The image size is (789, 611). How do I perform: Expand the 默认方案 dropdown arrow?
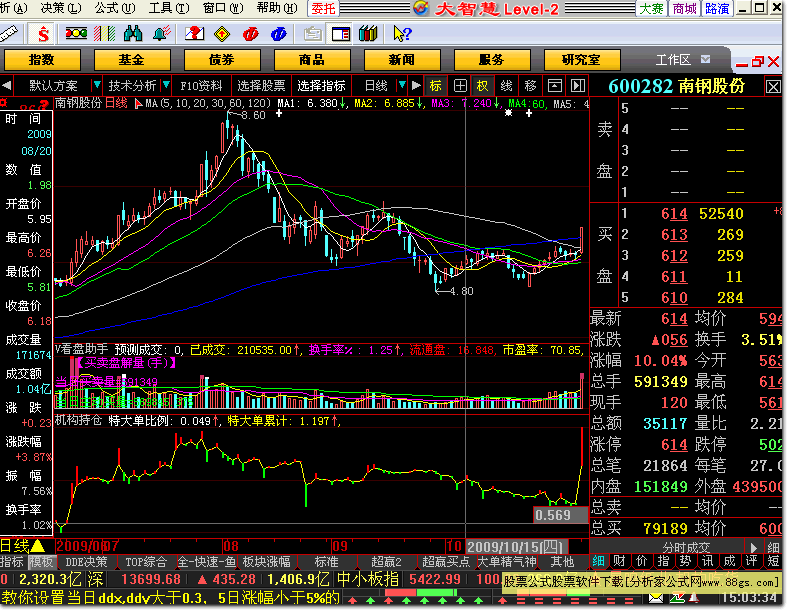click(97, 86)
